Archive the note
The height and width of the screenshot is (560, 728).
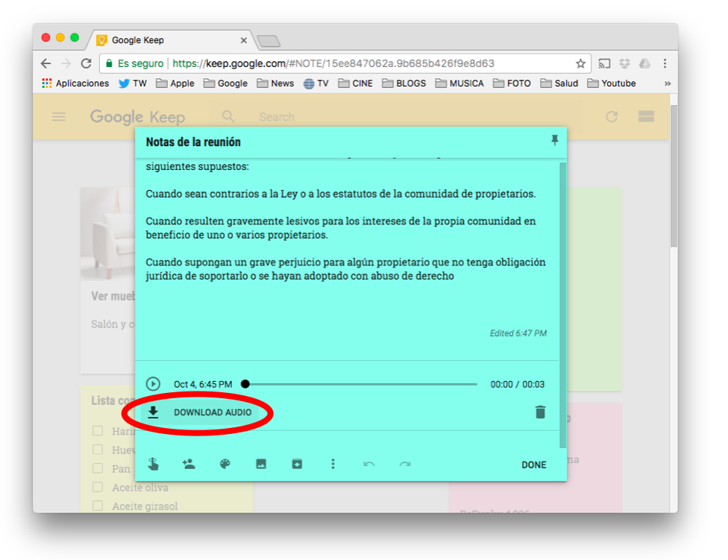pyautogui.click(x=297, y=464)
